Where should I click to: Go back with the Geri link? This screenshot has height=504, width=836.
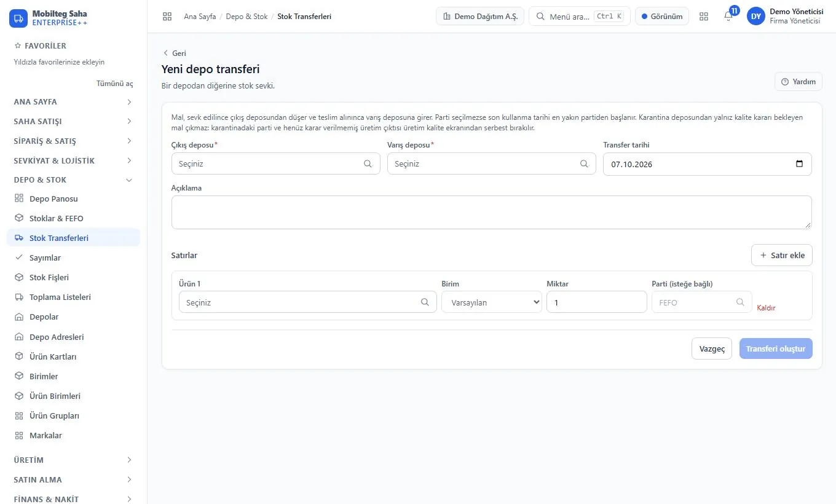coord(175,53)
